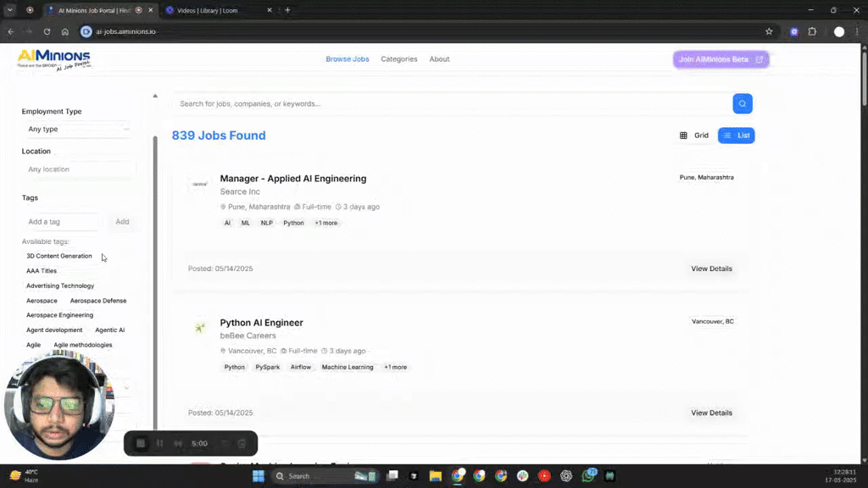Open WhatsApp from the taskbar
Image resolution: width=868 pixels, height=488 pixels.
588,476
